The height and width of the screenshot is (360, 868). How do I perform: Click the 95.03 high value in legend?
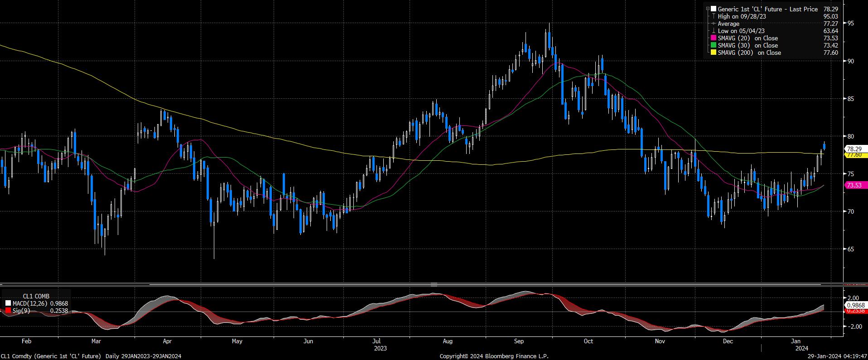pyautogui.click(x=831, y=16)
